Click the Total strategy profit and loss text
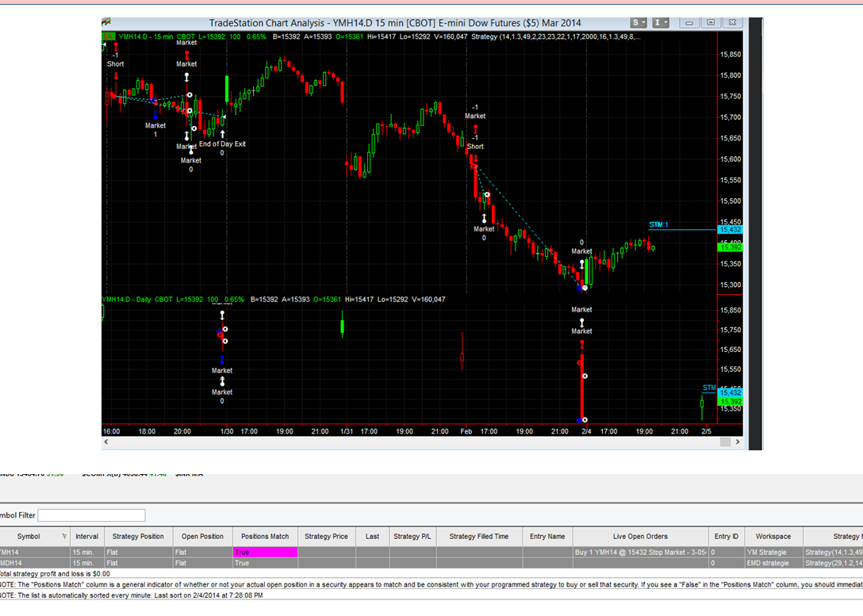Screen dimensions: 863x616 click(x=55, y=574)
